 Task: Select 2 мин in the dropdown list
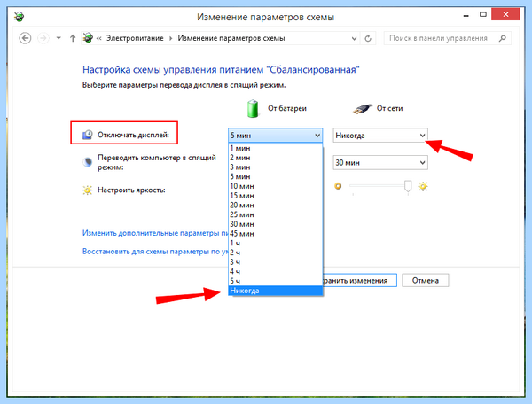pos(275,158)
